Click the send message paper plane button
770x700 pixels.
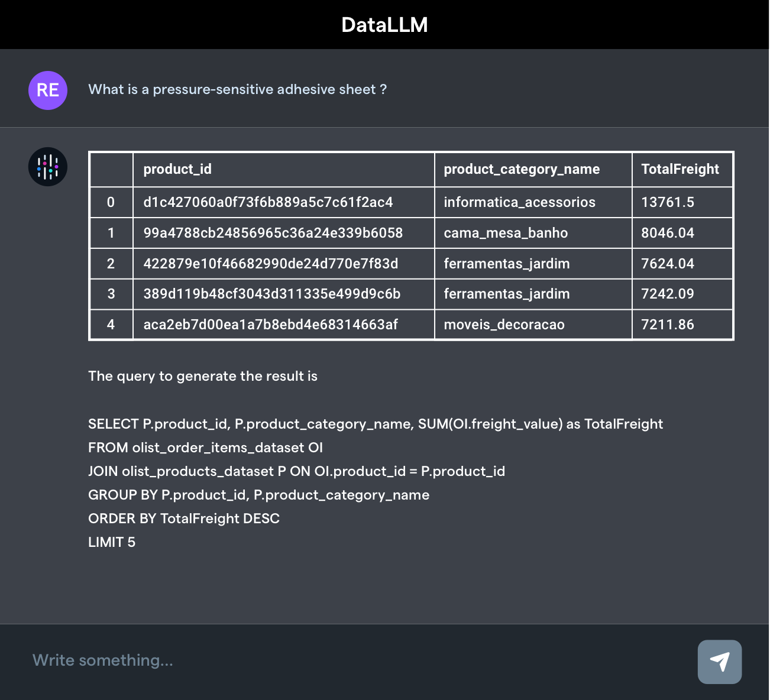pyautogui.click(x=719, y=662)
